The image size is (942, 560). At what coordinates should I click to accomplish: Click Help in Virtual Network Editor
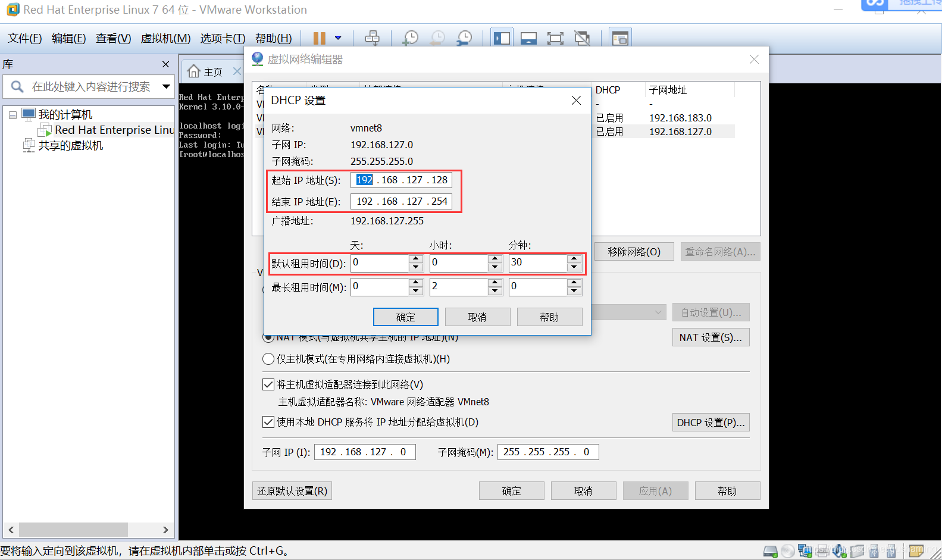click(x=727, y=491)
